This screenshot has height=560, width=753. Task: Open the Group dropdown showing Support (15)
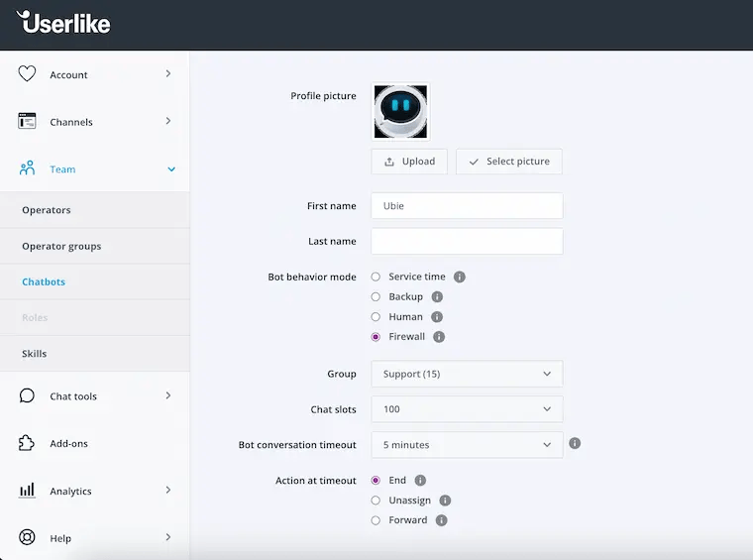[467, 374]
